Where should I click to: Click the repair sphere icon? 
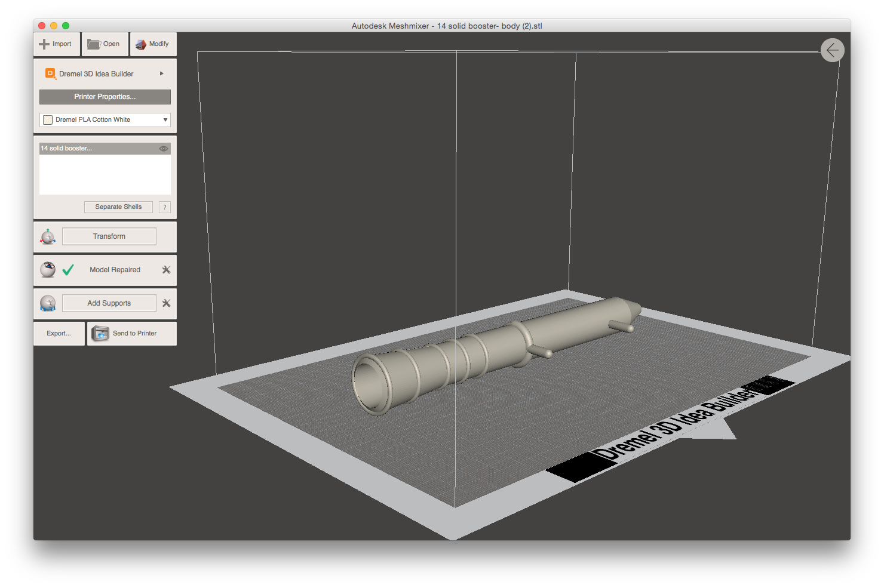click(48, 270)
